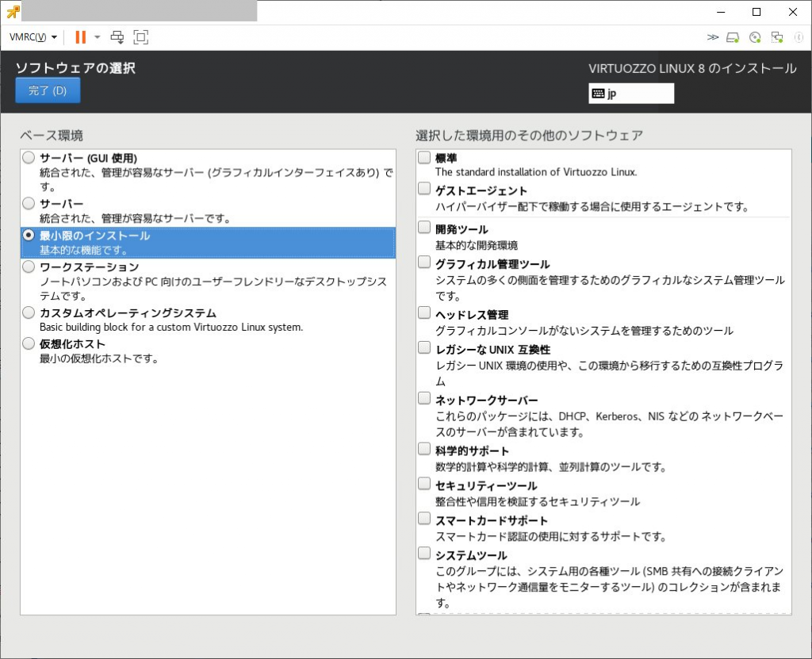Enable システムツール checkbox

(x=424, y=554)
